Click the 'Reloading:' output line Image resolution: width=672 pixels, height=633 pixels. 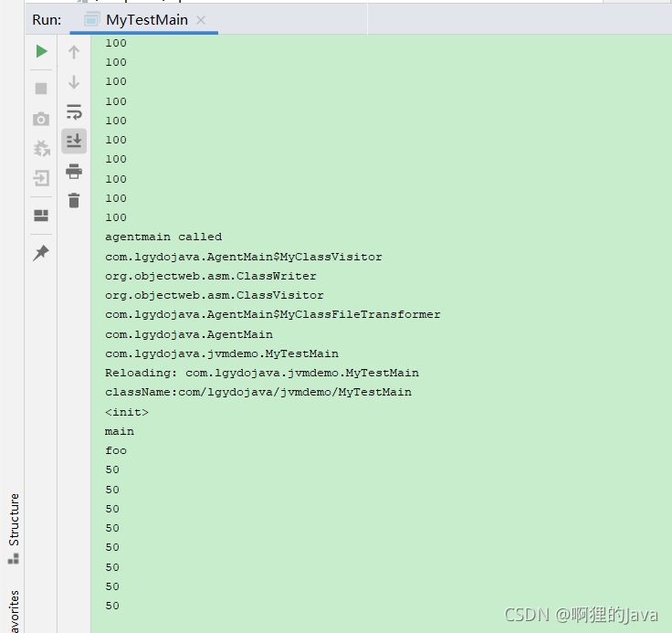(262, 373)
